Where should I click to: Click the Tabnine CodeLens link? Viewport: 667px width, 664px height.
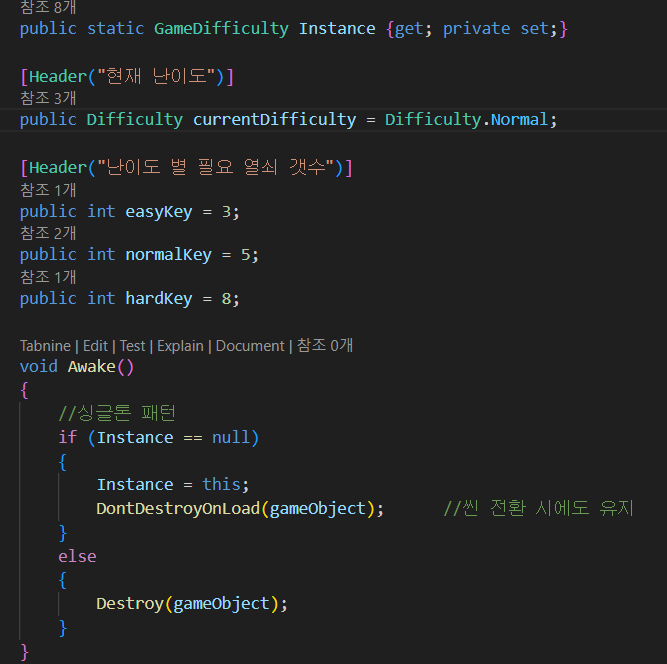pyautogui.click(x=45, y=346)
